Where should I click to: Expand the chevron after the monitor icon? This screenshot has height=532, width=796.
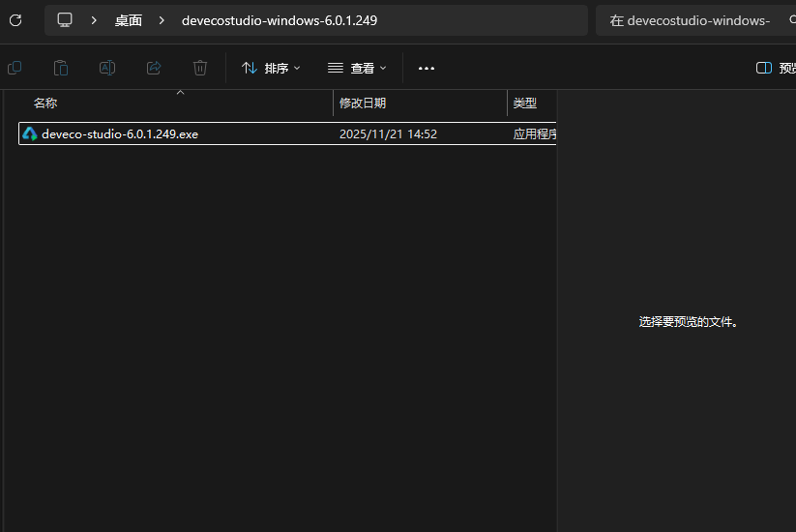(x=94, y=20)
